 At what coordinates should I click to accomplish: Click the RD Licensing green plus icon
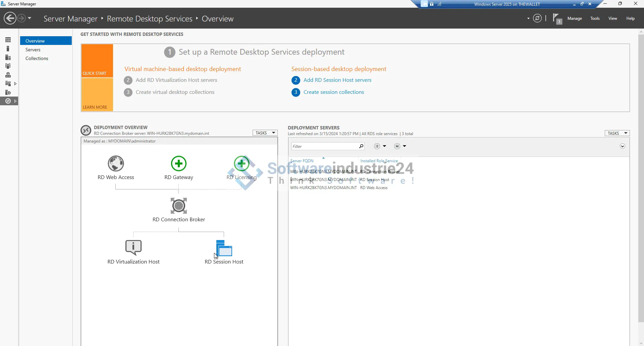pos(241,164)
